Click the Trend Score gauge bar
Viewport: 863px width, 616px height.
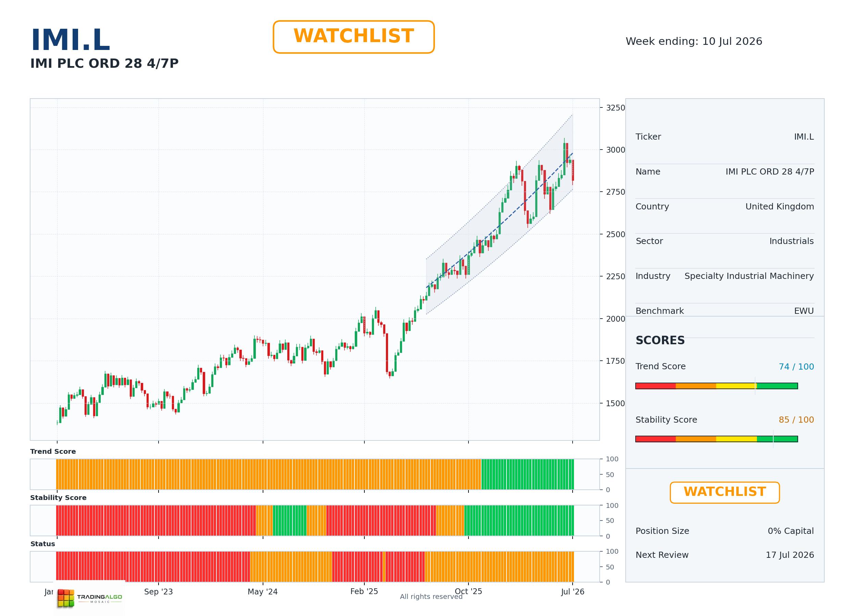click(x=716, y=386)
